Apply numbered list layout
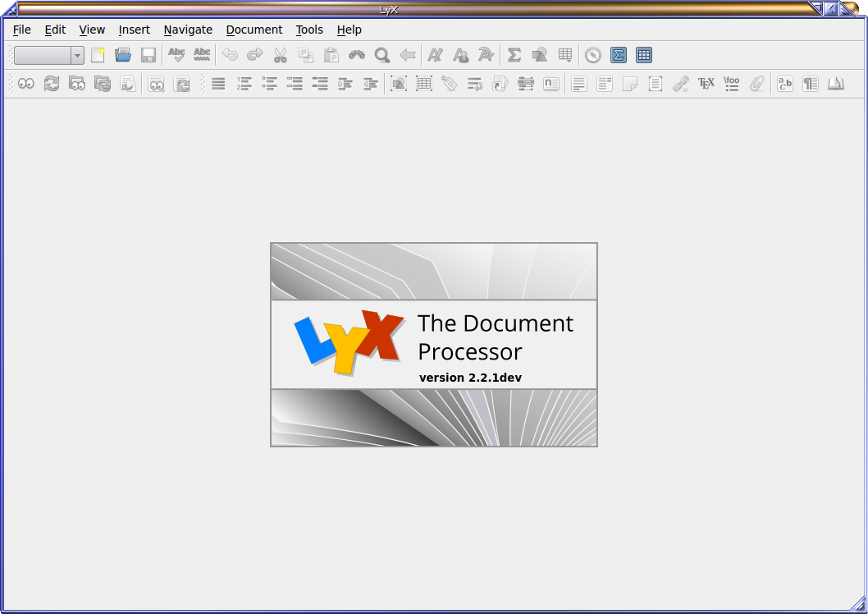868x614 pixels. pyautogui.click(x=244, y=84)
